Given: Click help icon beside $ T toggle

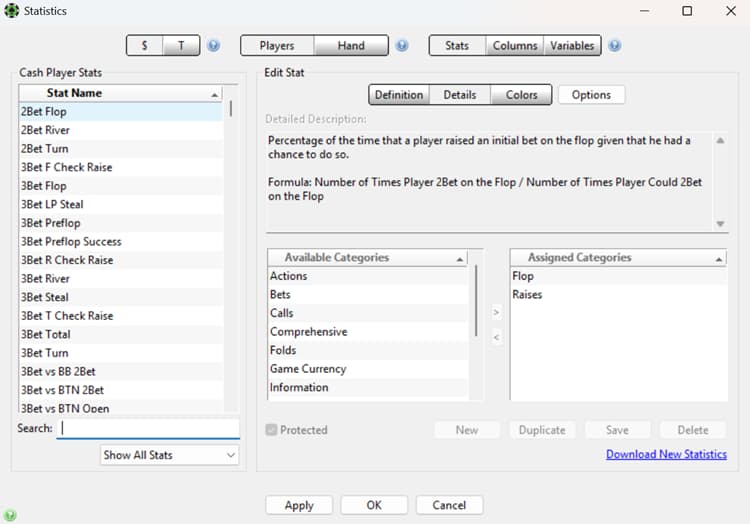Looking at the screenshot, I should [x=213, y=45].
